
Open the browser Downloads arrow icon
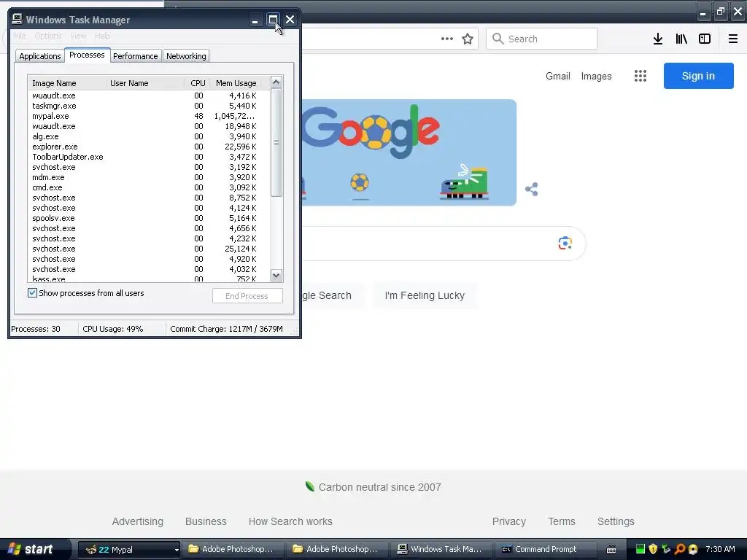click(x=657, y=39)
